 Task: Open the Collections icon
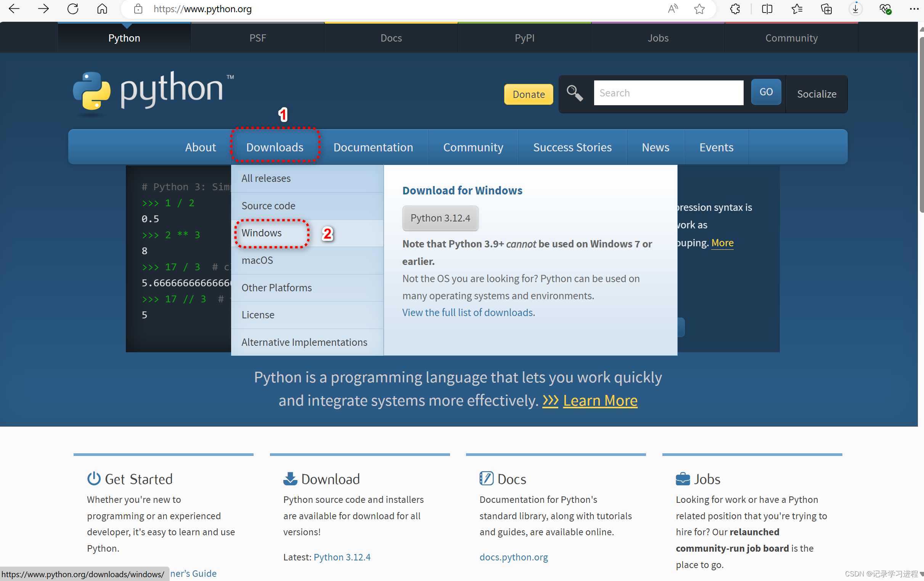[x=826, y=9]
